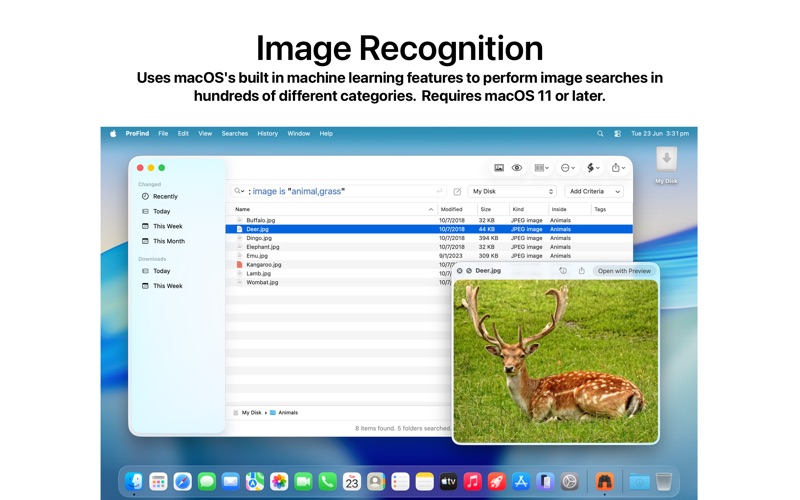Open the columns view dropdown in toolbar
The image size is (800, 500).
point(541,168)
